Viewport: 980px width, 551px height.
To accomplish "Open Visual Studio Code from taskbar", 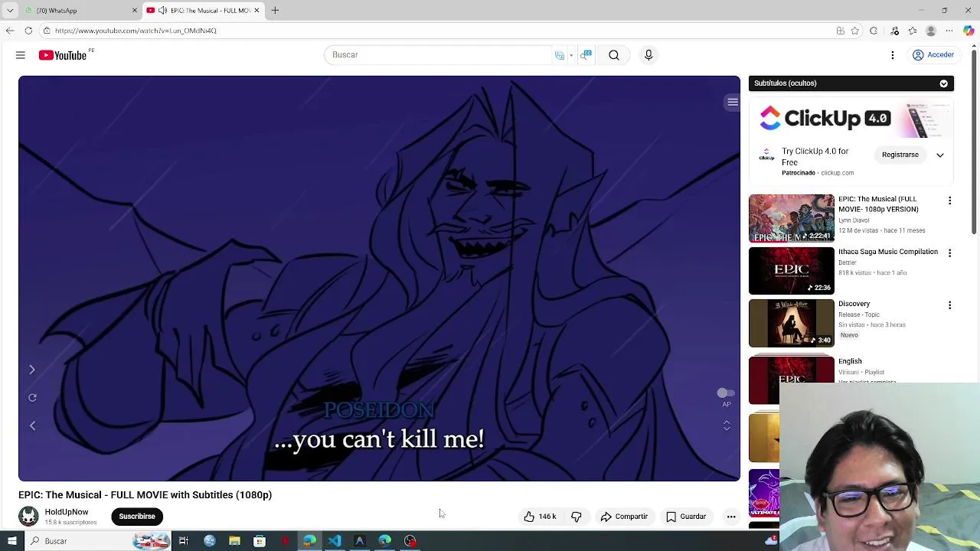I will coord(335,541).
